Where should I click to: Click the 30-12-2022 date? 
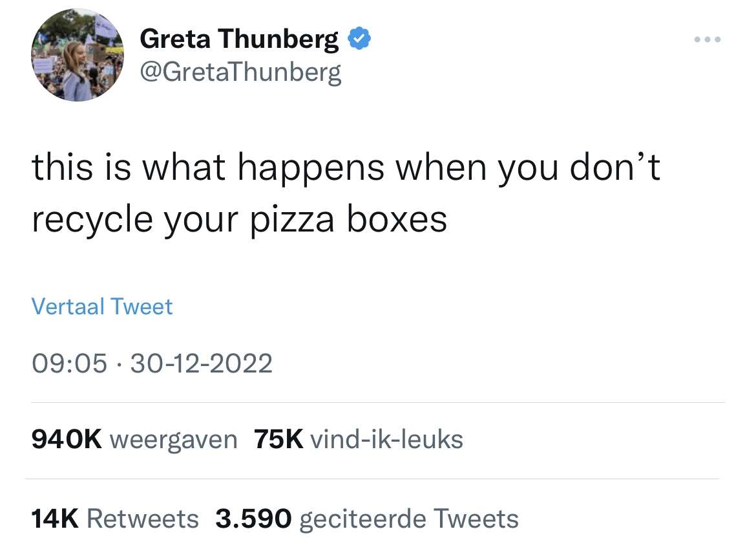coord(202,363)
